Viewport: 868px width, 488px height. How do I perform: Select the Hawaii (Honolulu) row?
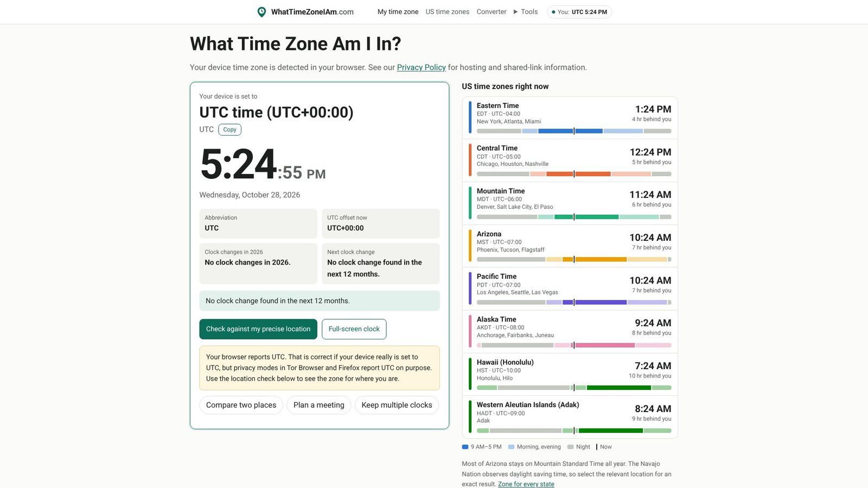coord(570,375)
